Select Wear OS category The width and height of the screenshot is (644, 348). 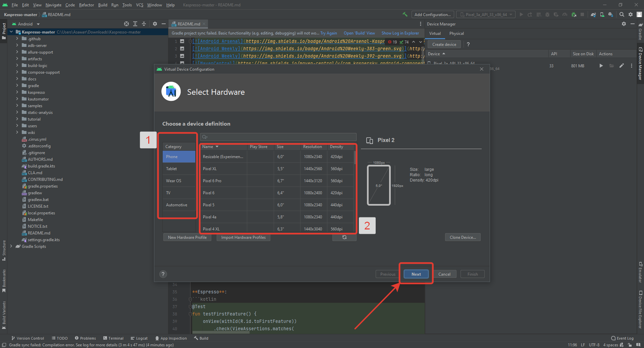point(179,181)
